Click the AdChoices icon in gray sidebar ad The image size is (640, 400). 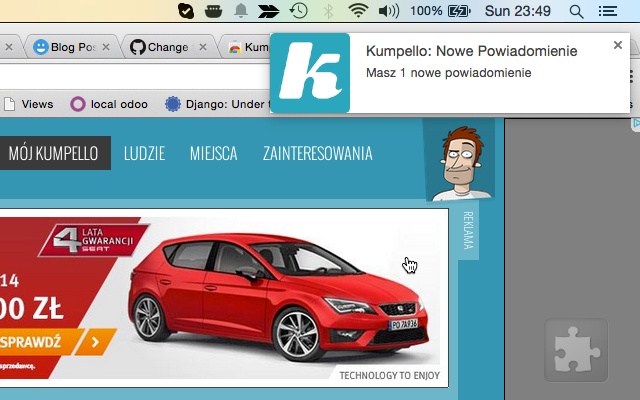636,124
